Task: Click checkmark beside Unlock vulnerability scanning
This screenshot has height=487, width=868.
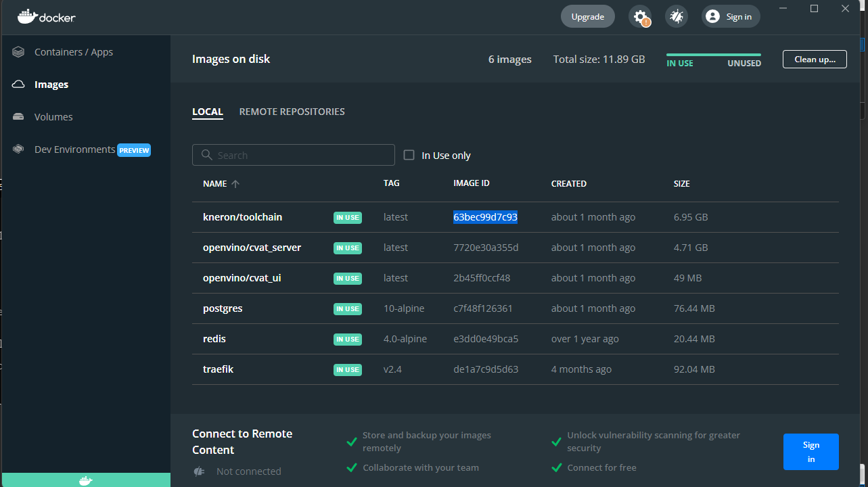Action: (556, 442)
